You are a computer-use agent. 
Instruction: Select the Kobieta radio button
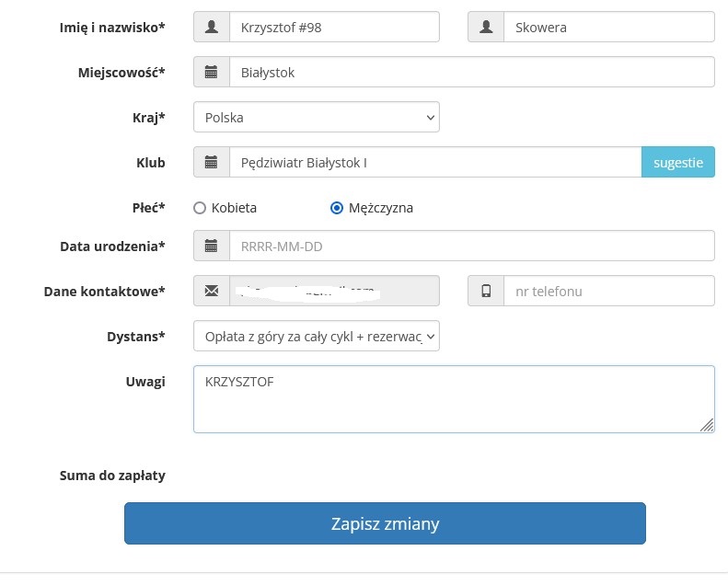point(200,208)
